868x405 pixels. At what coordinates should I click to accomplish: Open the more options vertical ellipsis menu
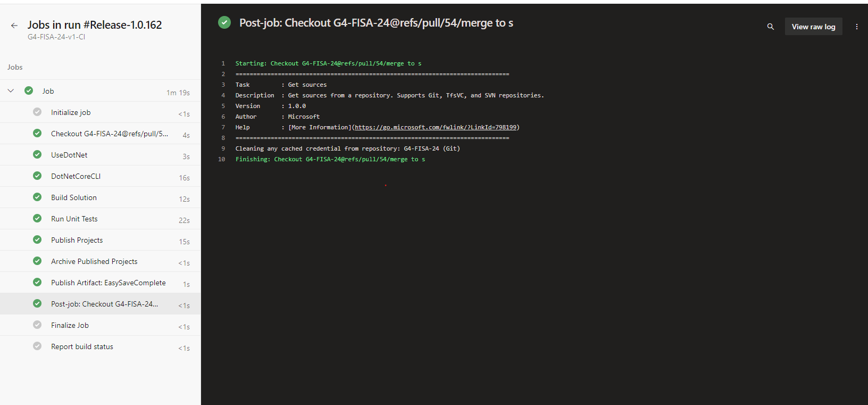point(856,27)
